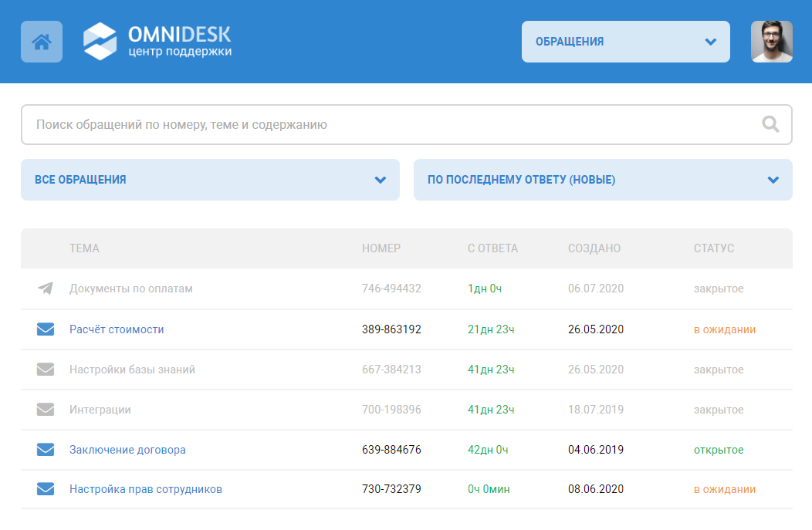Click the 21дн 23ч response time
Screen dimensions: 812x530
(491, 329)
